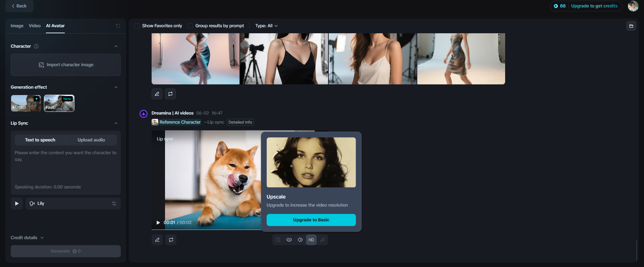Click Import character image area

pyautogui.click(x=66, y=65)
